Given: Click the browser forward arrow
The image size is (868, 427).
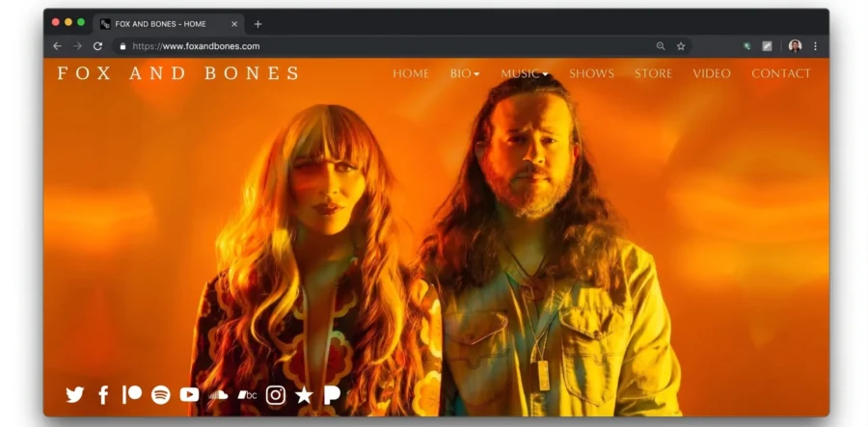Looking at the screenshot, I should (77, 46).
